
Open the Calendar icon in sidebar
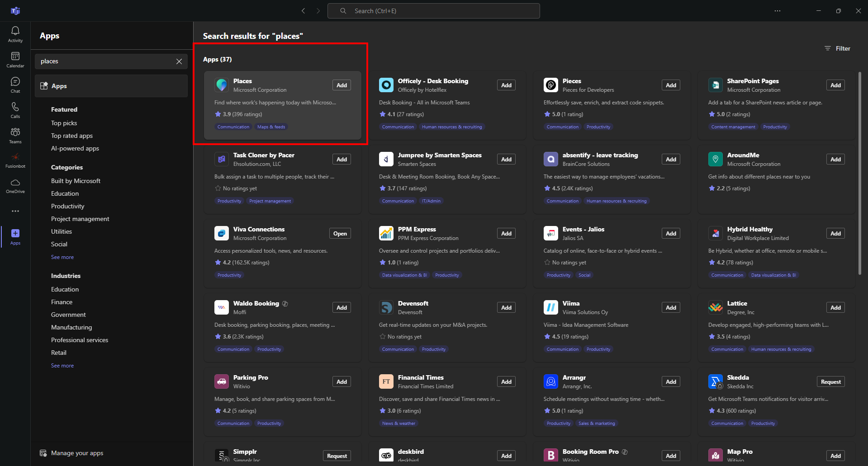coord(15,56)
